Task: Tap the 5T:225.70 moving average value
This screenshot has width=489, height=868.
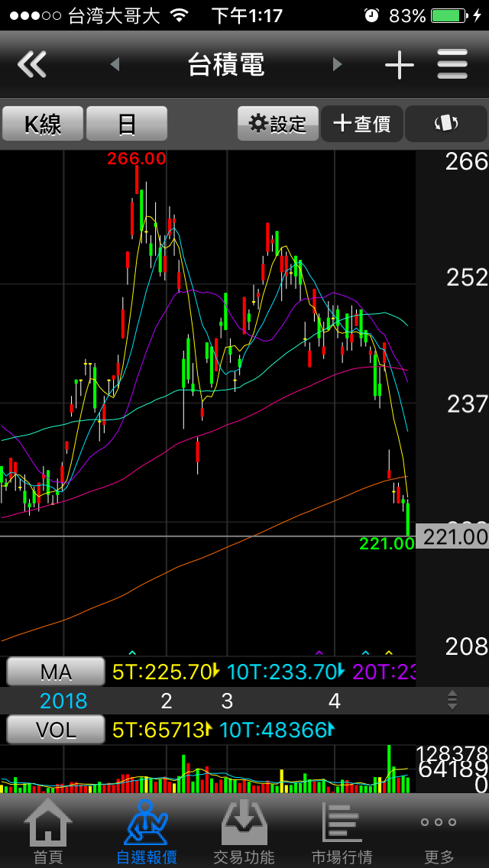Action: click(x=163, y=672)
